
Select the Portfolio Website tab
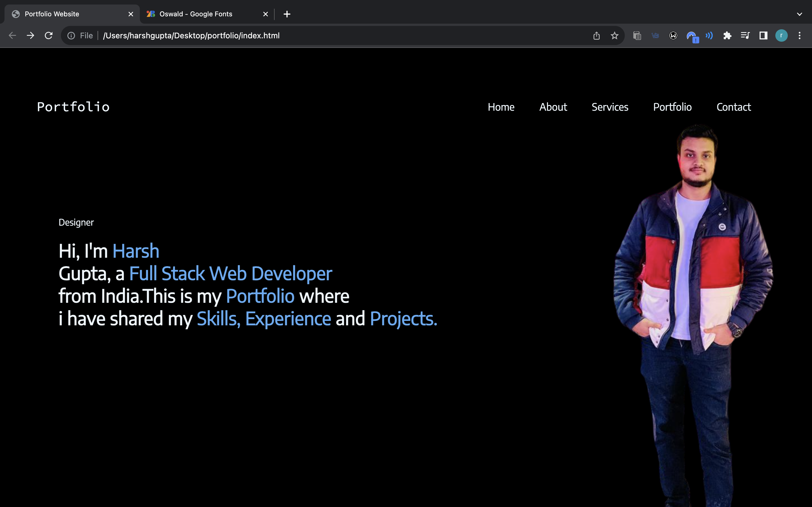point(52,14)
